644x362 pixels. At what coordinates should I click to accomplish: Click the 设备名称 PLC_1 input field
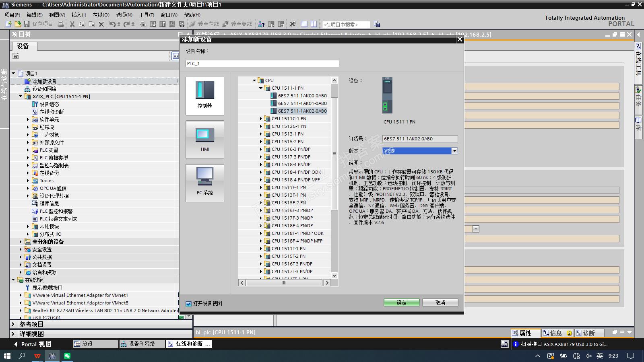click(262, 64)
